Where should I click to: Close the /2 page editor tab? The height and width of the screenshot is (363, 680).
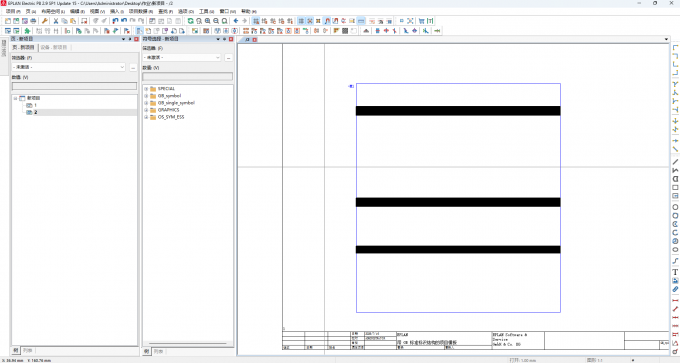[255, 39]
